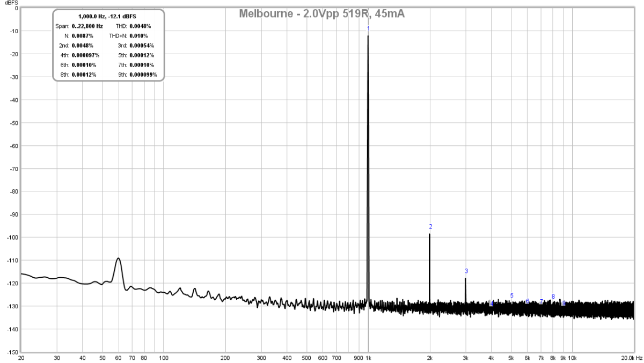Click the "1k" frequency axis label
644x363 pixels.
coord(368,357)
